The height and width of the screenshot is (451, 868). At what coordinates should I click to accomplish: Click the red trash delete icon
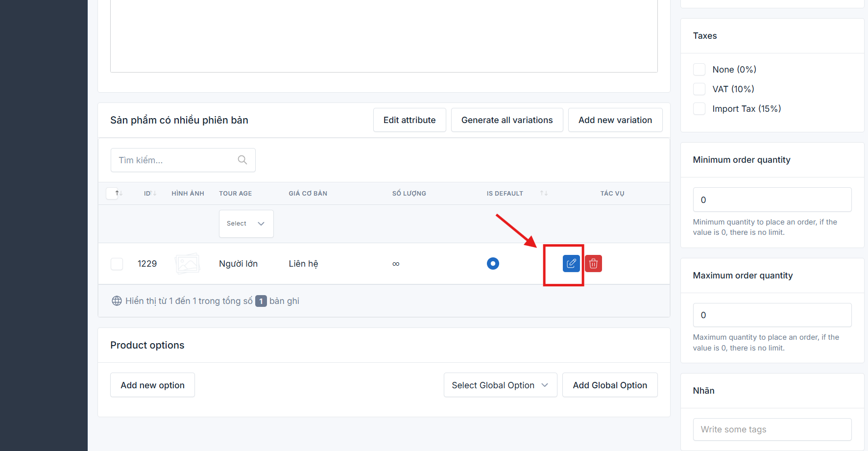point(593,264)
